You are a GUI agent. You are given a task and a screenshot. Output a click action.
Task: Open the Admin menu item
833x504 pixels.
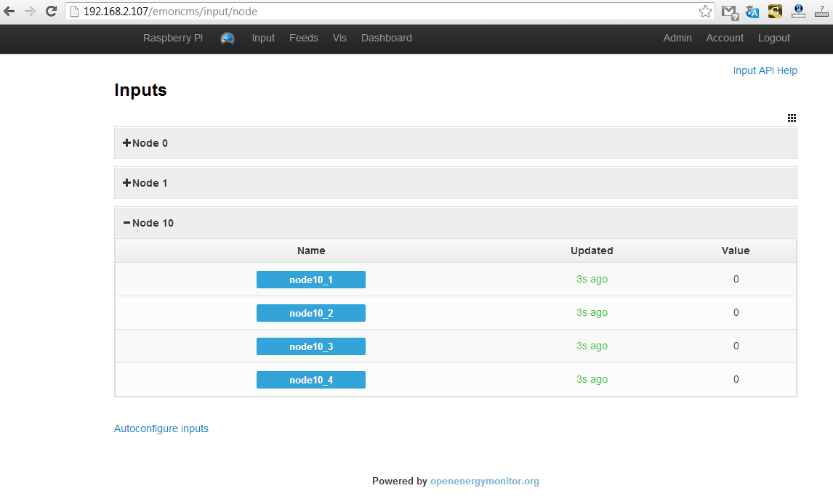pyautogui.click(x=677, y=38)
